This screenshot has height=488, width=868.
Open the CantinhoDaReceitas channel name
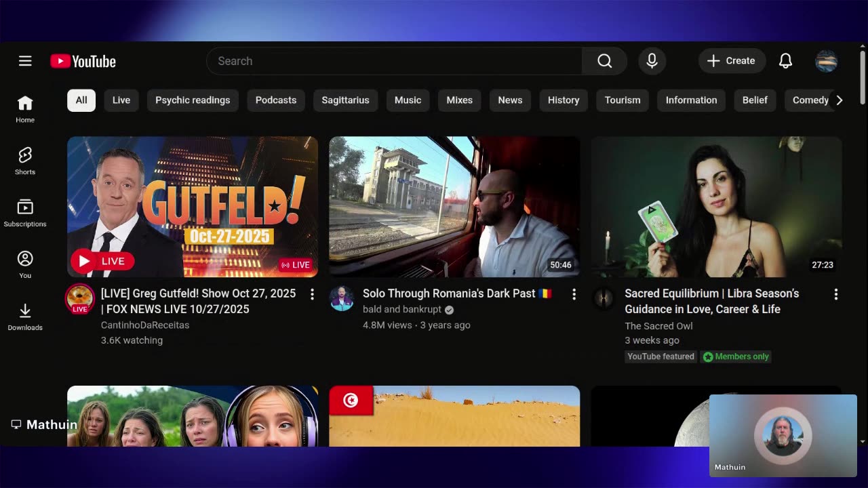point(145,325)
